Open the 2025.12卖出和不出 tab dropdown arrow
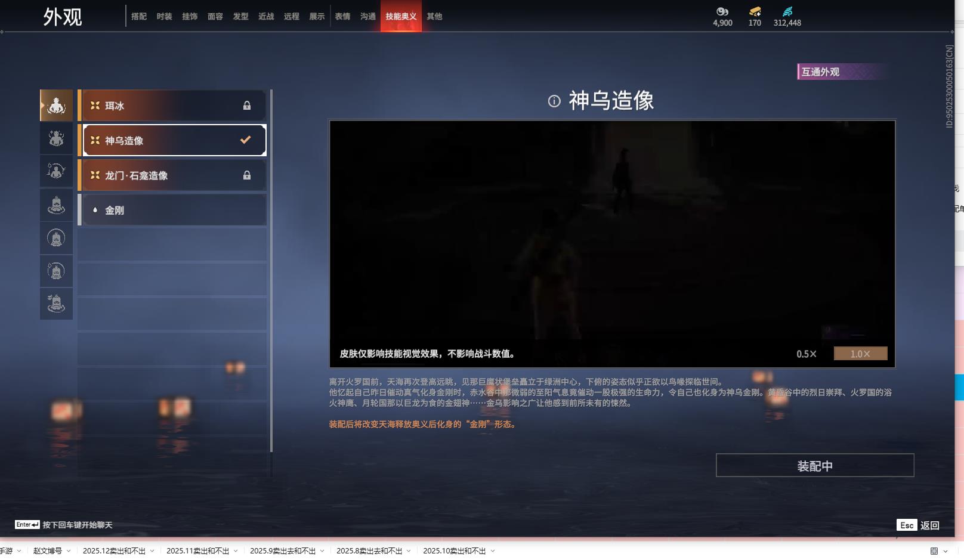 point(152,551)
